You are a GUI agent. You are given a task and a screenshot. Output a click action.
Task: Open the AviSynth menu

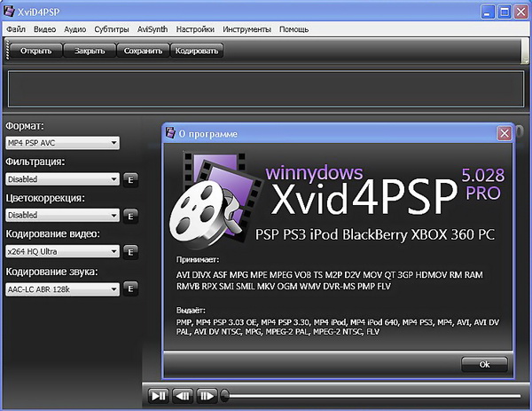tap(153, 29)
